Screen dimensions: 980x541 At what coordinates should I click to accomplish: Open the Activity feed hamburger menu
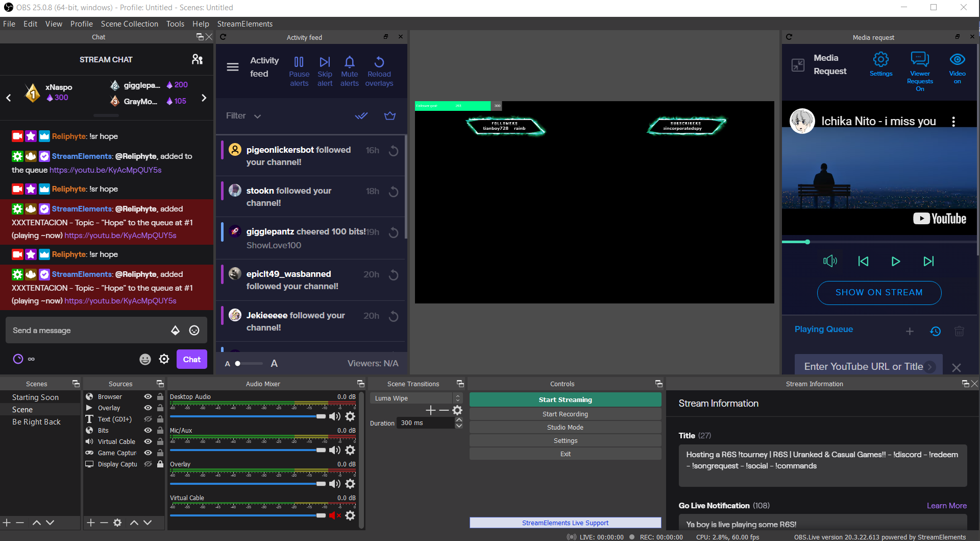(x=233, y=67)
